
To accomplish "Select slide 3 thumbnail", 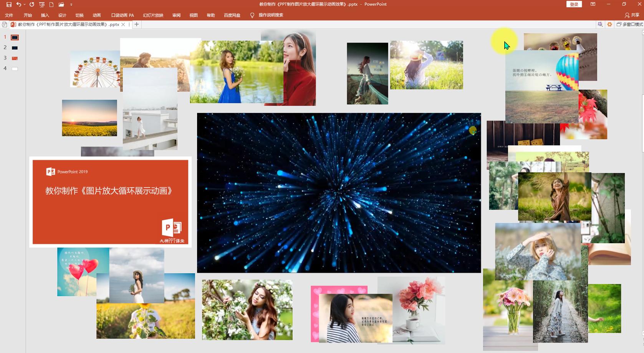I will click(x=15, y=58).
